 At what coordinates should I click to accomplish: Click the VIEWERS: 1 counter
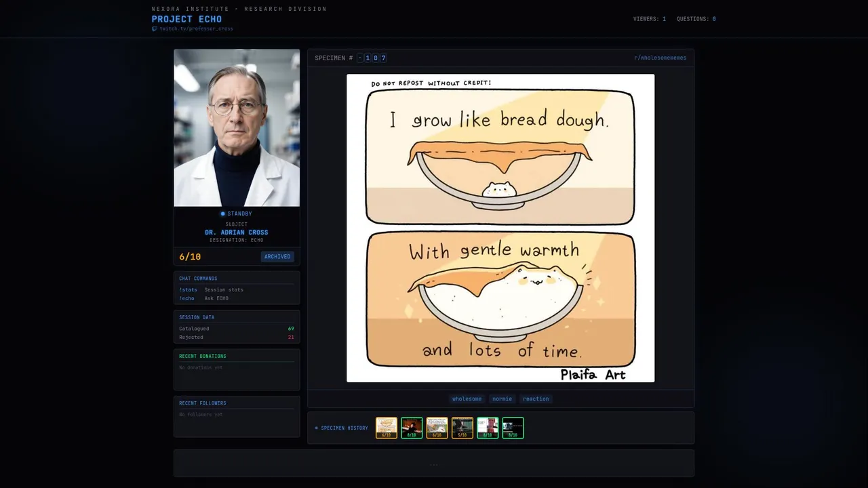click(x=650, y=19)
